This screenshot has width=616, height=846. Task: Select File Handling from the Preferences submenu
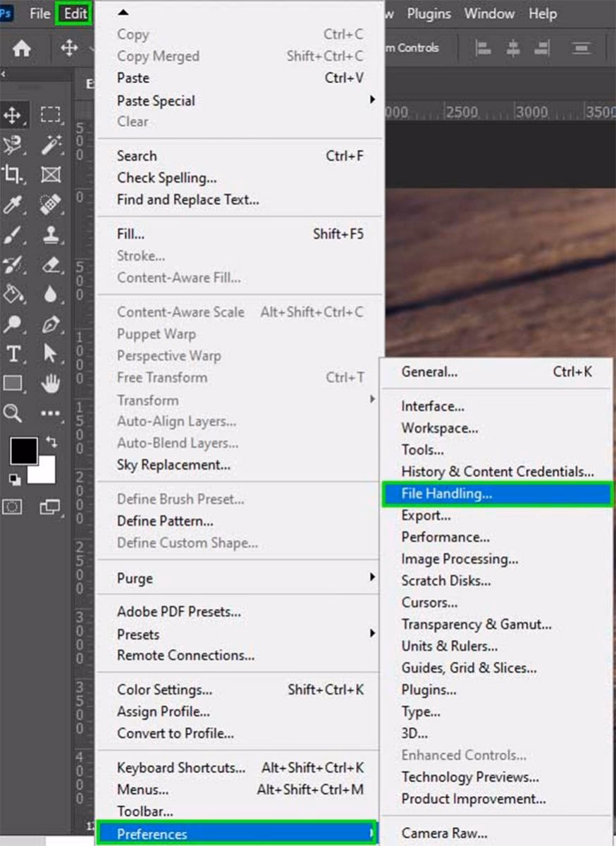point(446,493)
